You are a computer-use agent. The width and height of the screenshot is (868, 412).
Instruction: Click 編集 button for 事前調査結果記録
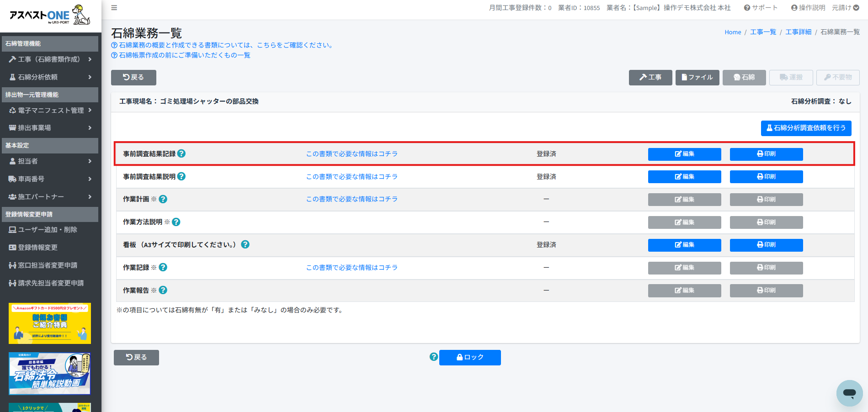684,154
